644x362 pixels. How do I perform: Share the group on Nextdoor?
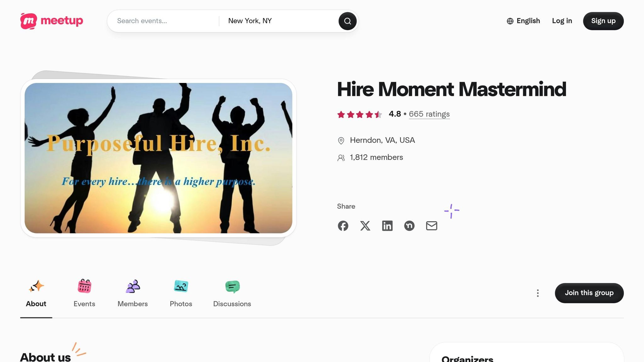409,226
